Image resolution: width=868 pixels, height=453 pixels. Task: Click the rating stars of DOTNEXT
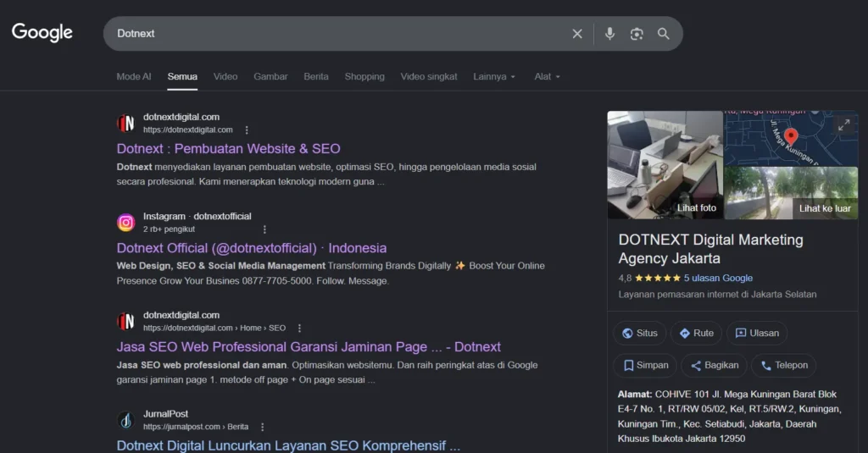tap(657, 279)
